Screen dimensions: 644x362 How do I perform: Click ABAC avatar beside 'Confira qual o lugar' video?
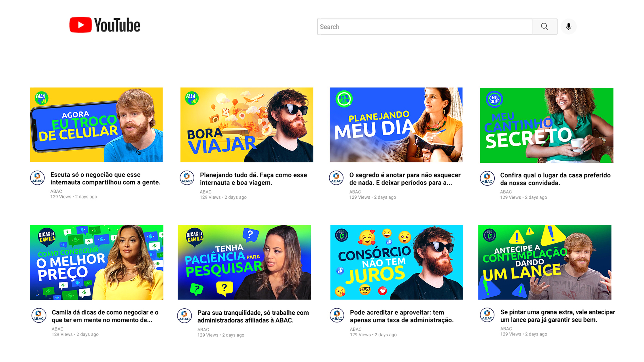pos(487,178)
